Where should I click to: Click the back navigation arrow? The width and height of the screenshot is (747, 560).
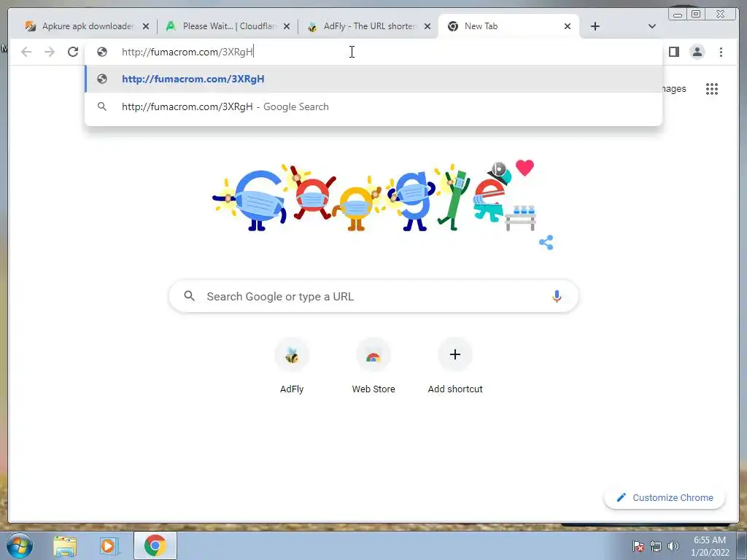[x=26, y=52]
